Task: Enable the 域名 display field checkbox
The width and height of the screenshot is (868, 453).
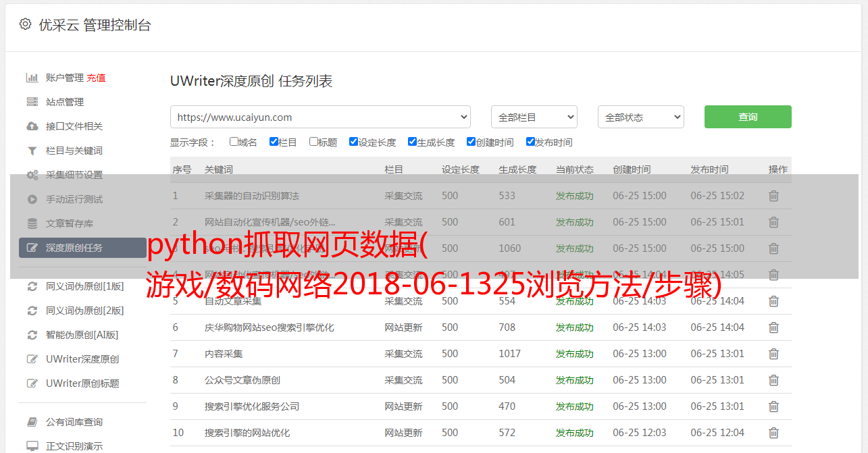Action: point(234,142)
